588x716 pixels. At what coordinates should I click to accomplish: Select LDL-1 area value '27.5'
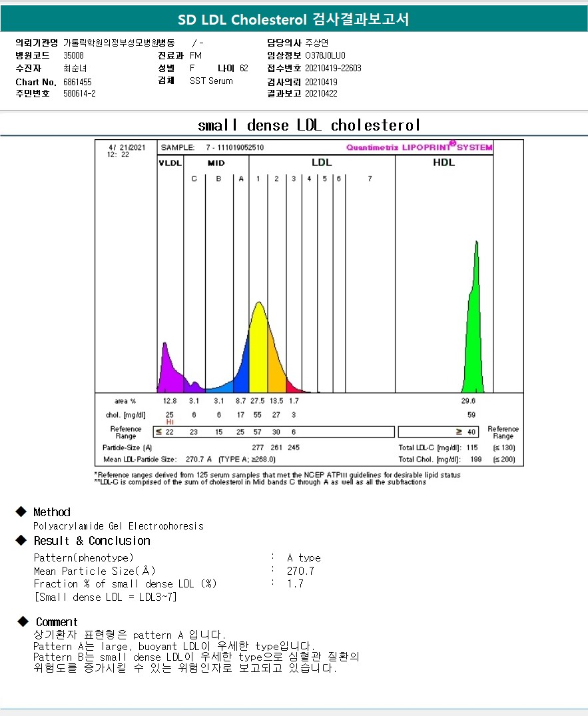pos(258,401)
